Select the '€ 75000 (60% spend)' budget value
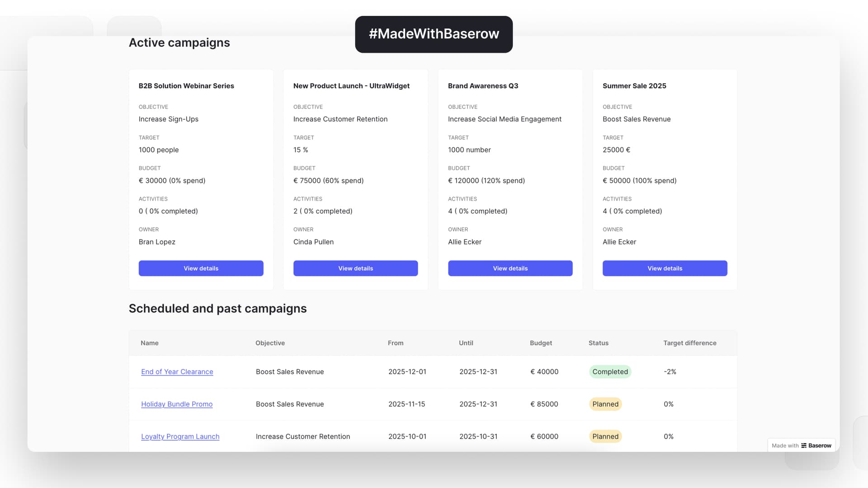Viewport: 868px width, 488px height. tap(328, 180)
